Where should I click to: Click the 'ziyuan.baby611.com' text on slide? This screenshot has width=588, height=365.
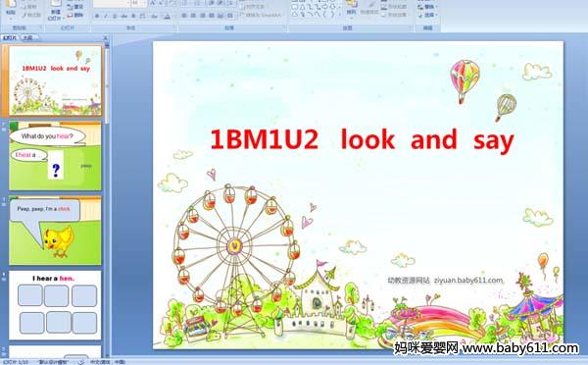tap(468, 281)
